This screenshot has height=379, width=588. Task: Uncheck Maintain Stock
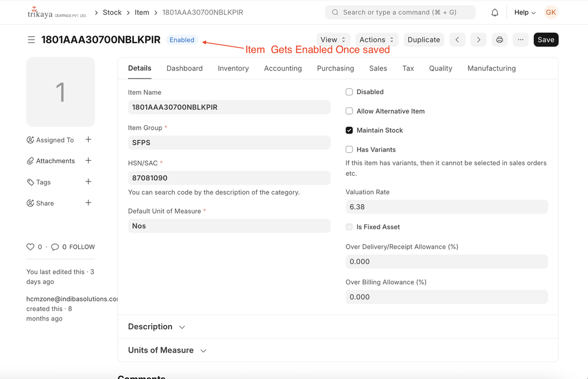coord(349,130)
